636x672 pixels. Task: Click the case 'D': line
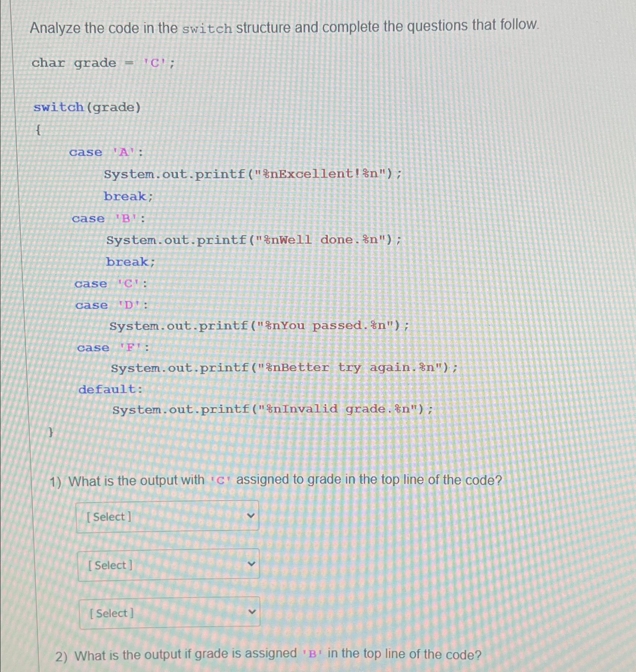(112, 306)
